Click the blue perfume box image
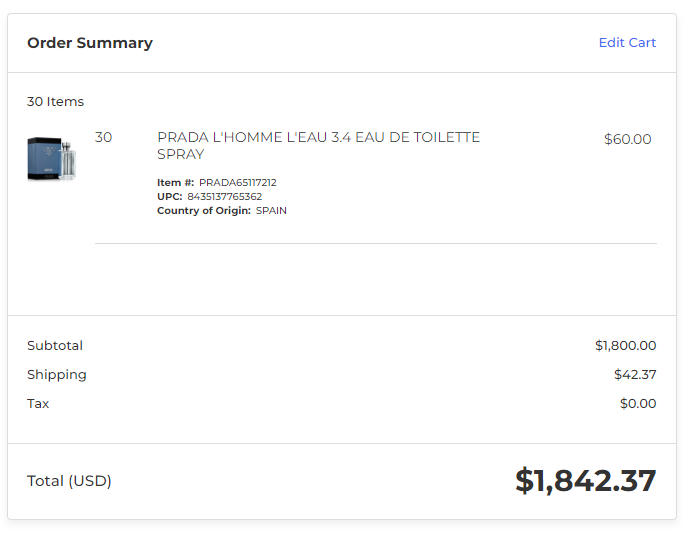698x541 pixels. (x=44, y=159)
